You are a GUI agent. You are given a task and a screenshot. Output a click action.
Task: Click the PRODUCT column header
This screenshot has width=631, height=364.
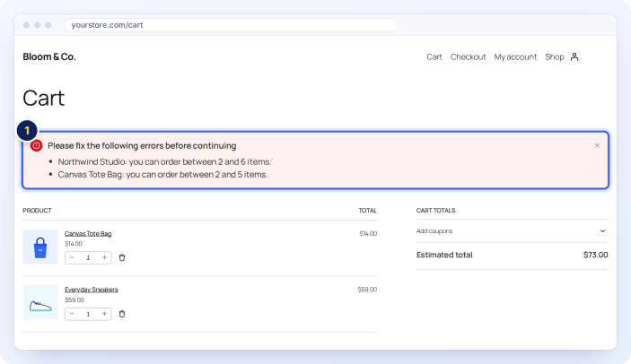[37, 211]
